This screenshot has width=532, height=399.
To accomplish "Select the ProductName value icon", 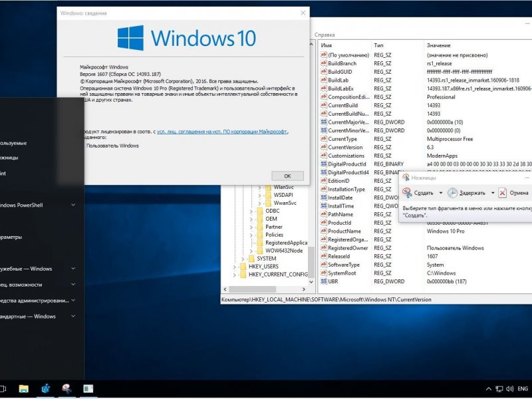I will click(323, 231).
